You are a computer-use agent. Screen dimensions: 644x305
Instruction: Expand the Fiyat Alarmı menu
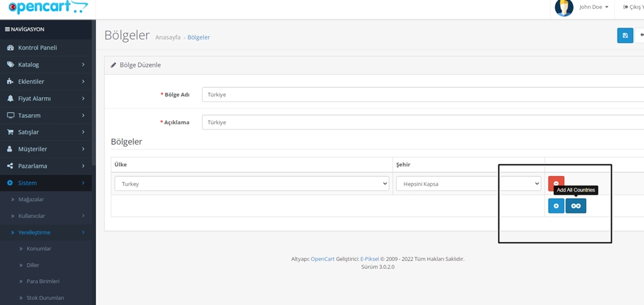tap(46, 99)
